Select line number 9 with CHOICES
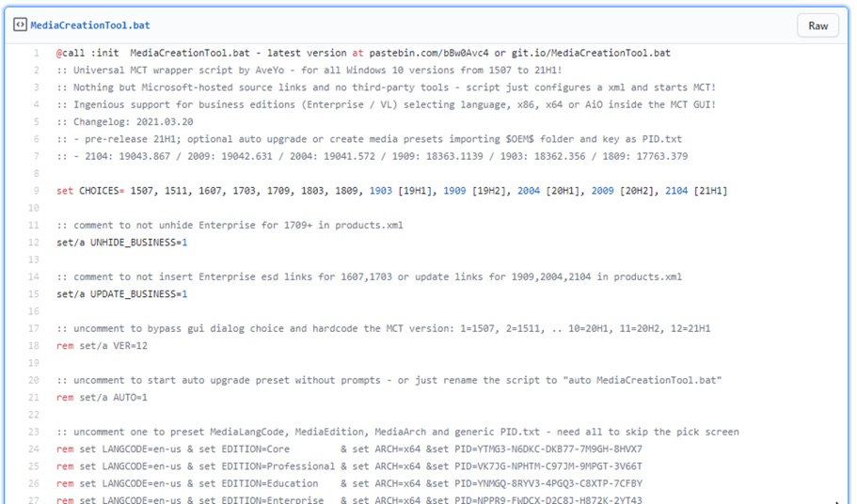 (x=36, y=191)
